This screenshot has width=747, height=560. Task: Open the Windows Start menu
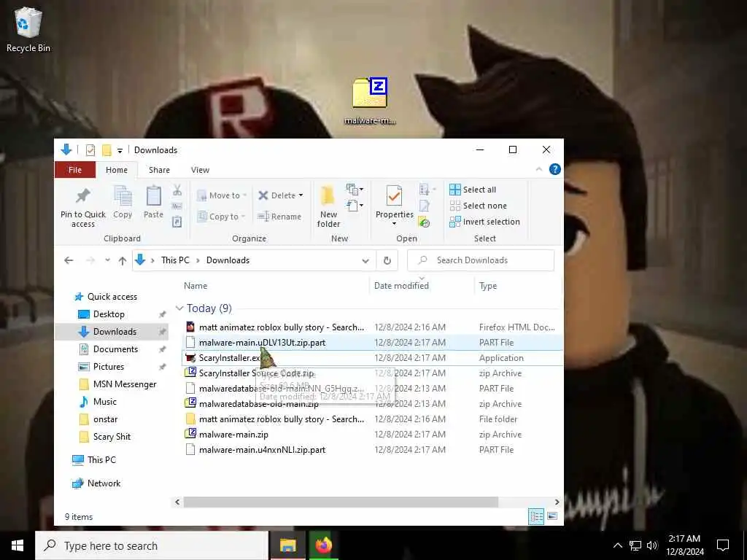point(18,545)
